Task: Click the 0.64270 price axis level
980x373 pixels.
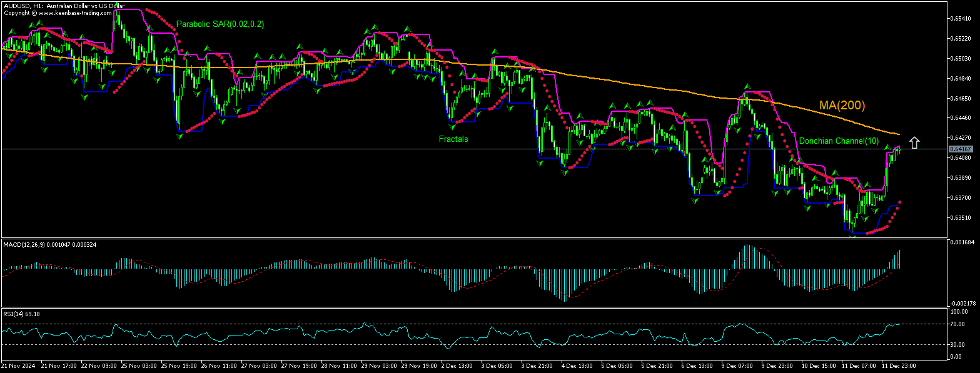Action: click(x=959, y=137)
